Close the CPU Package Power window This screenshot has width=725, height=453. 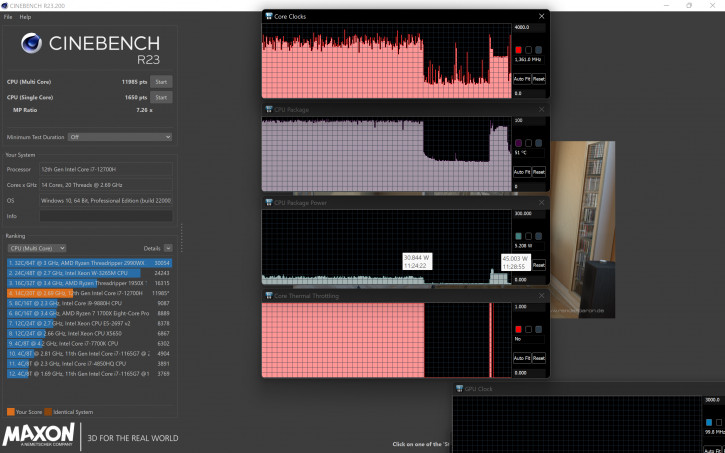tap(541, 202)
